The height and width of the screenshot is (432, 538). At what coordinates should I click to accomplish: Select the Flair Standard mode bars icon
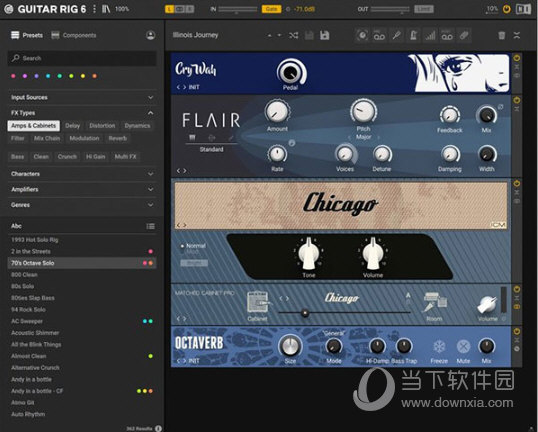tap(192, 138)
